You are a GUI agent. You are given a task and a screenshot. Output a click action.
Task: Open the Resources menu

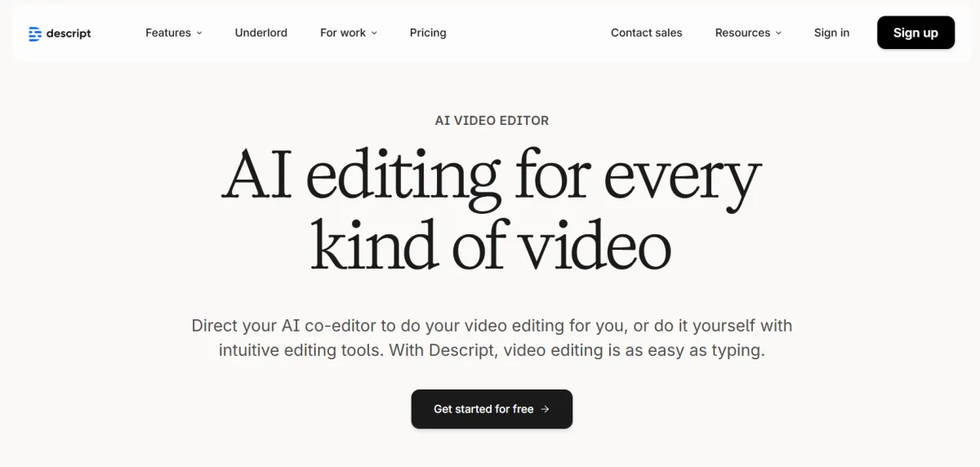[x=742, y=33]
